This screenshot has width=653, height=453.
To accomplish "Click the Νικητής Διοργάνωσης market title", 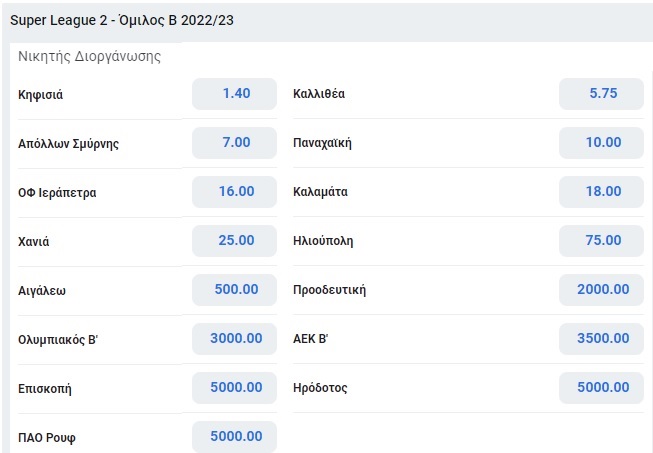I will (x=89, y=56).
